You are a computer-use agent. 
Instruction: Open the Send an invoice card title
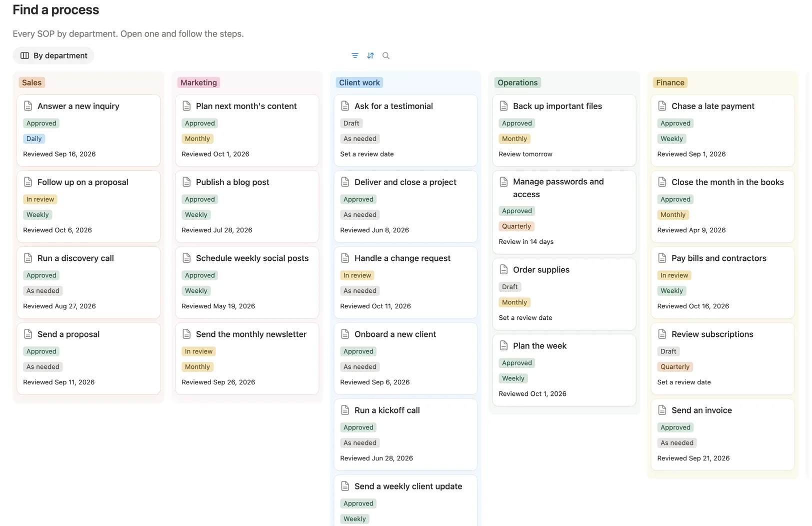(701, 410)
